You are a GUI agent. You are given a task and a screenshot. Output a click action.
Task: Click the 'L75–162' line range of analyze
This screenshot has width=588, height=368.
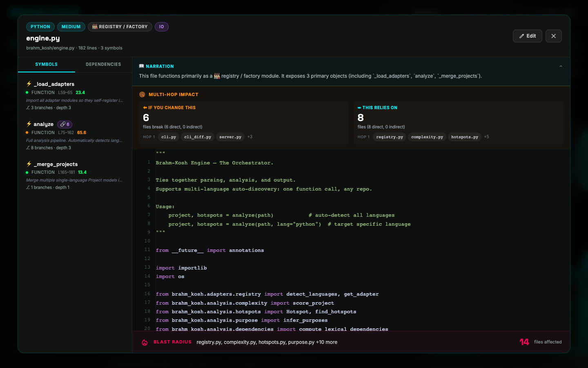(x=66, y=132)
